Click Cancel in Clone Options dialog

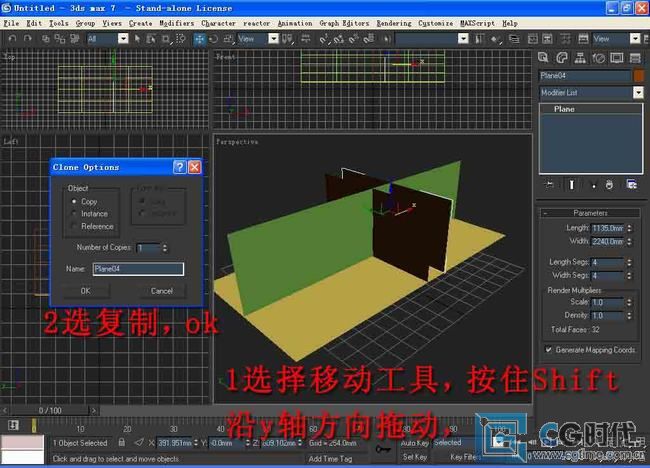[162, 291]
